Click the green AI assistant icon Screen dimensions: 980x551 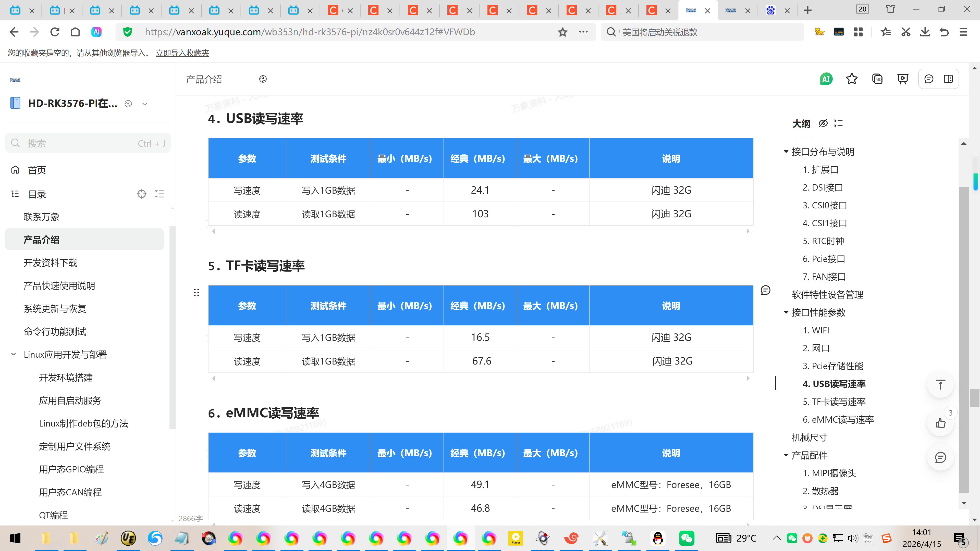click(x=826, y=79)
